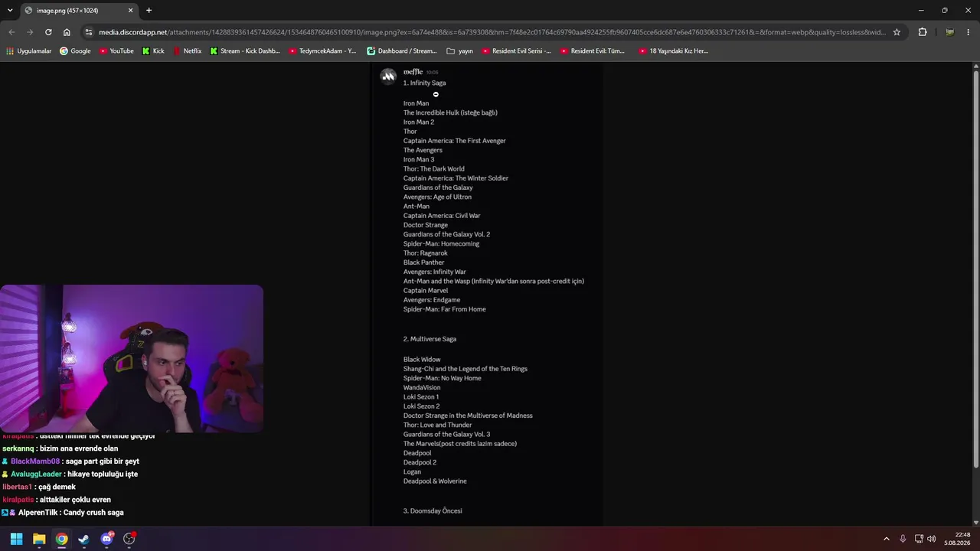Viewport: 980px width, 551px height.
Task: Click the browser back arrow
Action: click(11, 32)
